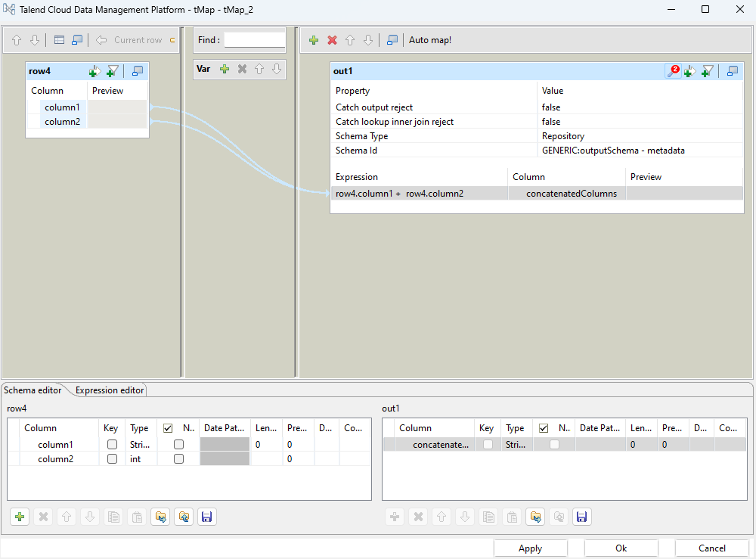Check Nullable box for column1 in row4

point(178,445)
